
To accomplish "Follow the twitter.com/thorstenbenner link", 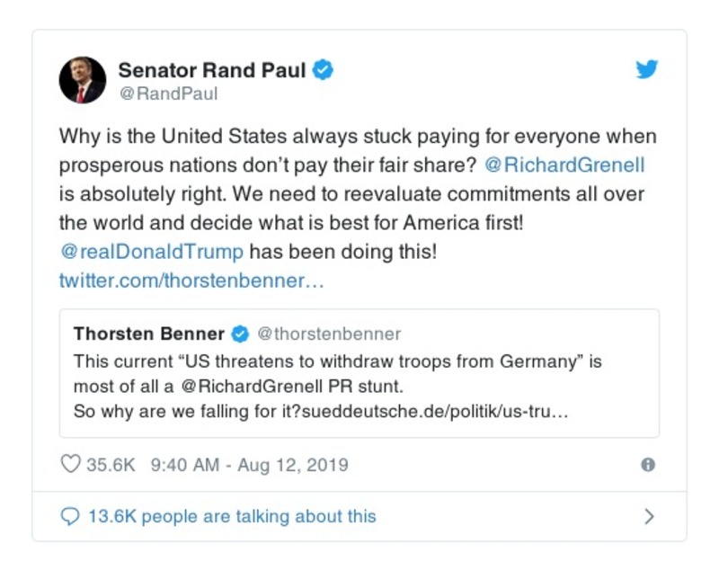I will click(191, 281).
